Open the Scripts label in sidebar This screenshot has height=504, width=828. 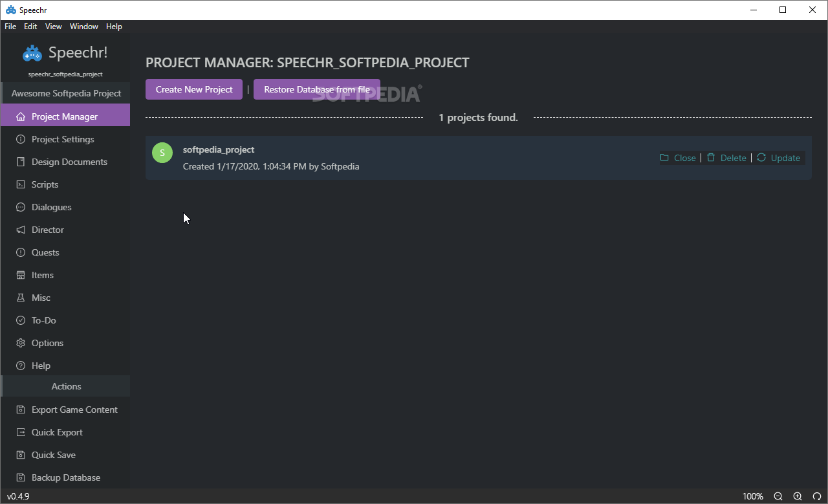coord(45,184)
